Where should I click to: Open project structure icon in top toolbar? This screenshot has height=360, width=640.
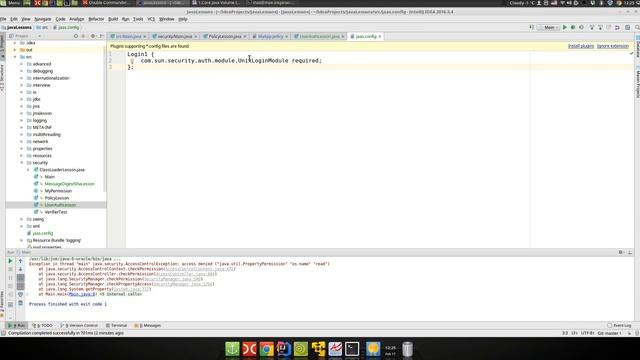[628, 27]
